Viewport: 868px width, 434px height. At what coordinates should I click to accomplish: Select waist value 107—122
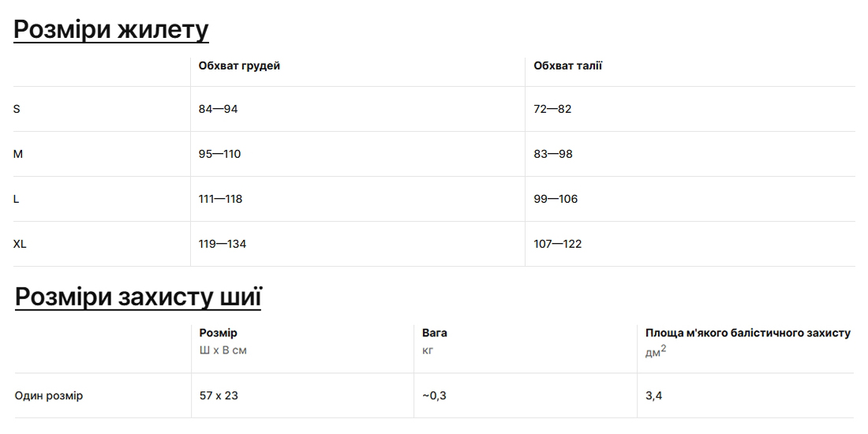point(558,244)
